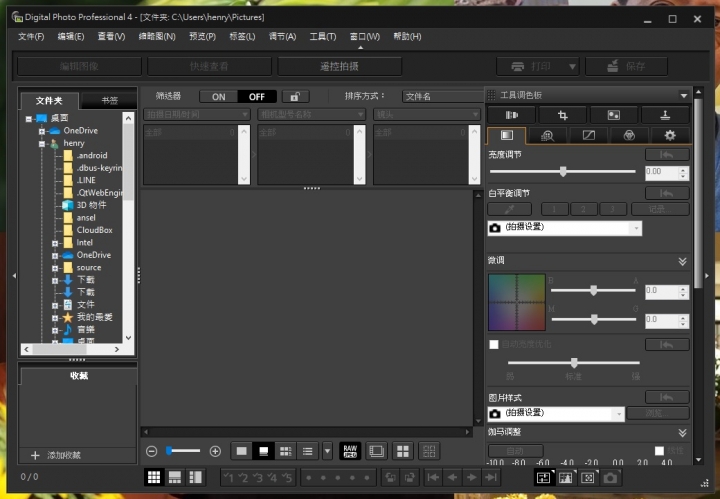Image resolution: width=720 pixels, height=499 pixels.
Task: Apply check mark 3 to image
Action: 258,478
